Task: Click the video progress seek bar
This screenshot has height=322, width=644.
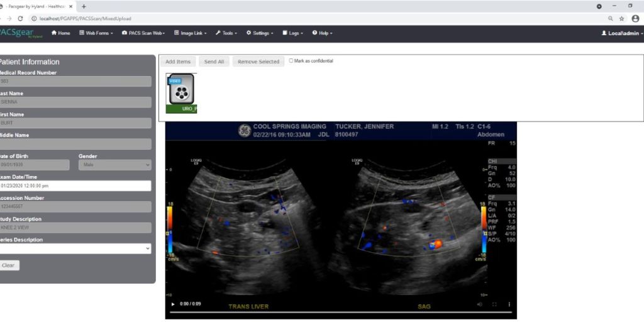Action: coord(340,312)
